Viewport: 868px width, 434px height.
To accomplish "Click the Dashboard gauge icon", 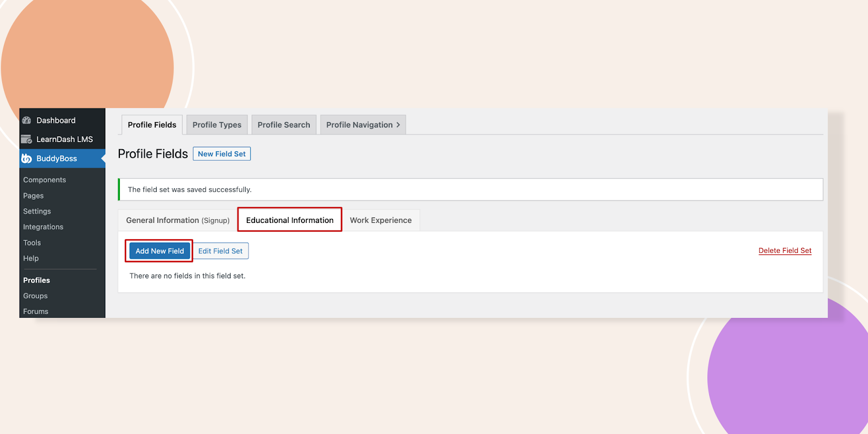I will pos(27,120).
